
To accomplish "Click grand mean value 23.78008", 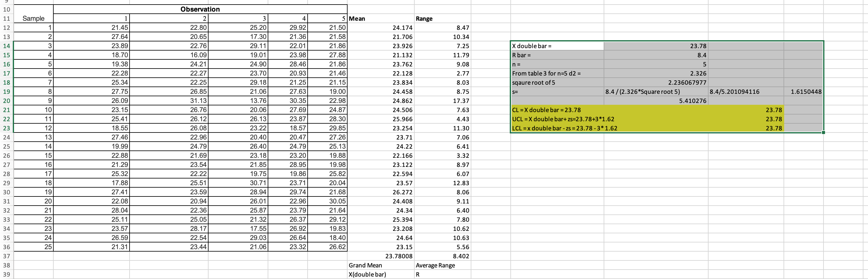I will point(381,256).
